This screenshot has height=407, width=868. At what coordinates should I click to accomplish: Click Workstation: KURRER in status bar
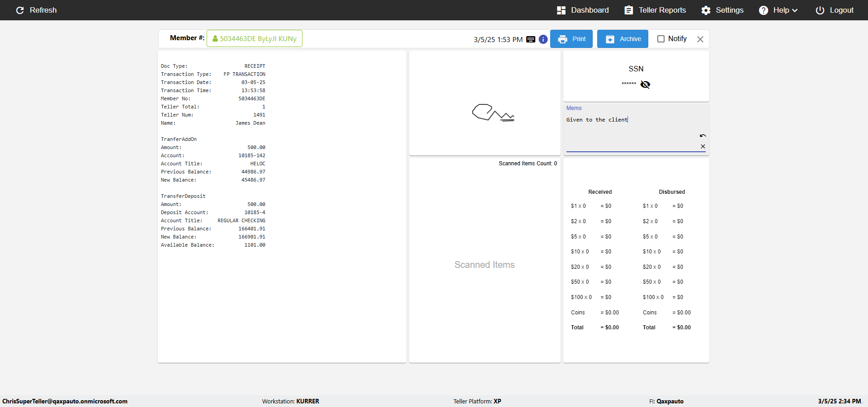[291, 401]
